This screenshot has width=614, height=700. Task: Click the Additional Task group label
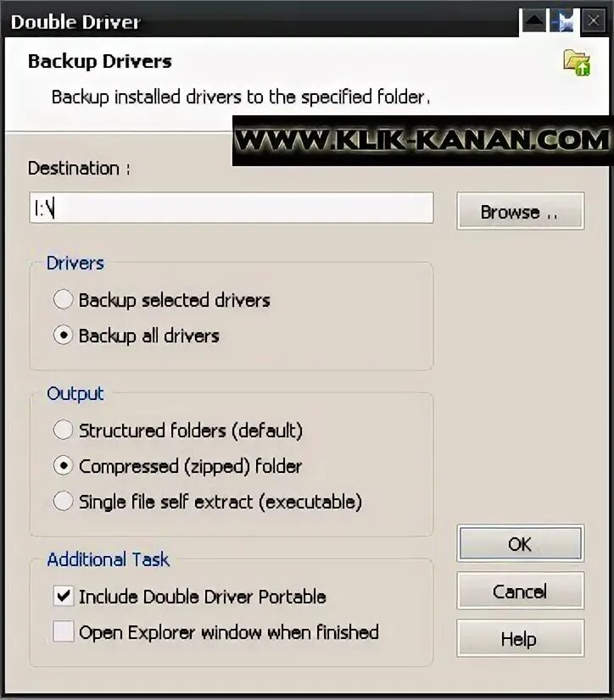click(x=109, y=559)
